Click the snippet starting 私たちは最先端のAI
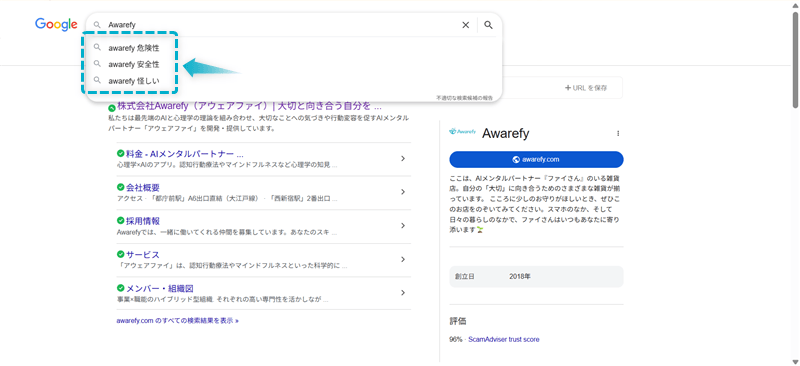Viewport: 800px width, 366px height. click(258, 124)
